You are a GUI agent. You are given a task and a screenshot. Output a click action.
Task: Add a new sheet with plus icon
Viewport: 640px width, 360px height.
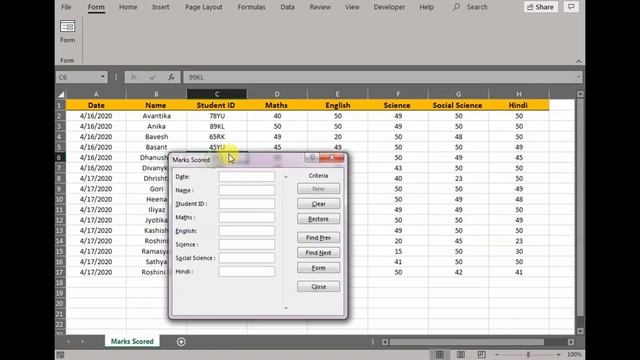tap(181, 342)
